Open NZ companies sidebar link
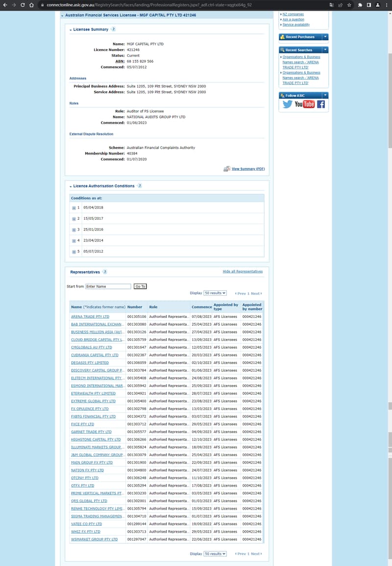This screenshot has width=392, height=566. pos(293,14)
